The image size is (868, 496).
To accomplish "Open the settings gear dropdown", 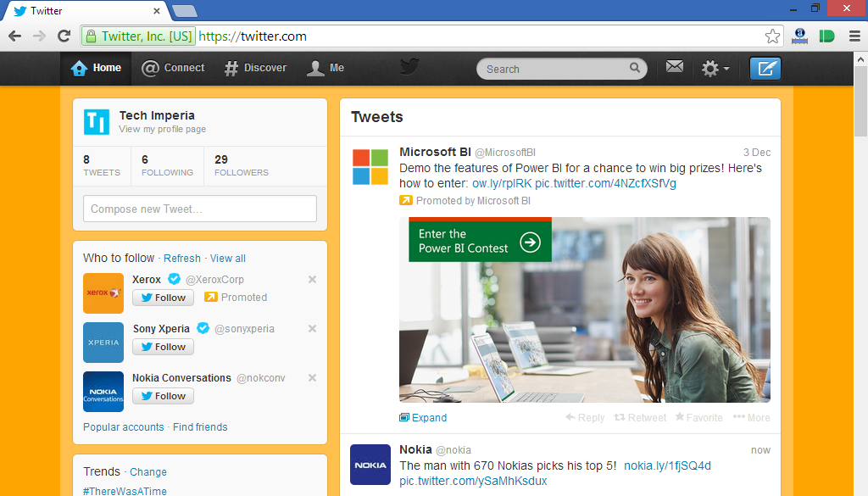I will click(x=715, y=69).
